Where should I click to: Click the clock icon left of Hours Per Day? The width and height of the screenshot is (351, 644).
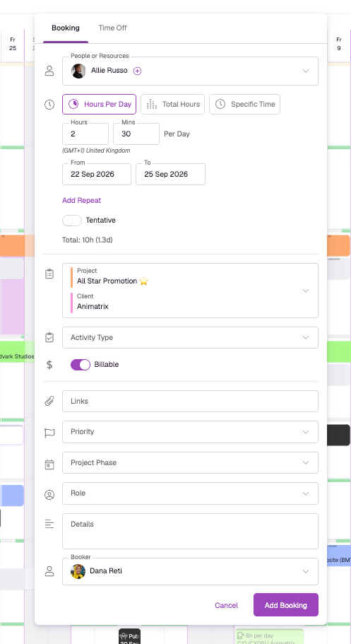coord(49,105)
